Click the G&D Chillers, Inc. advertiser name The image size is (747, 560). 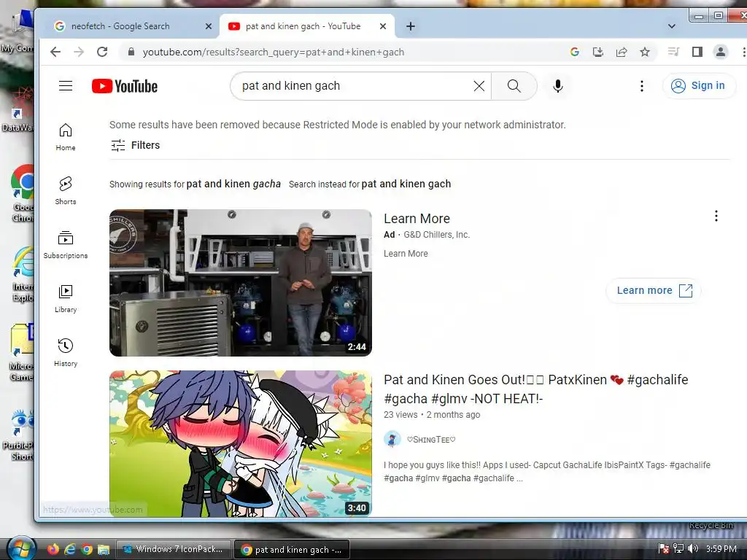click(437, 235)
